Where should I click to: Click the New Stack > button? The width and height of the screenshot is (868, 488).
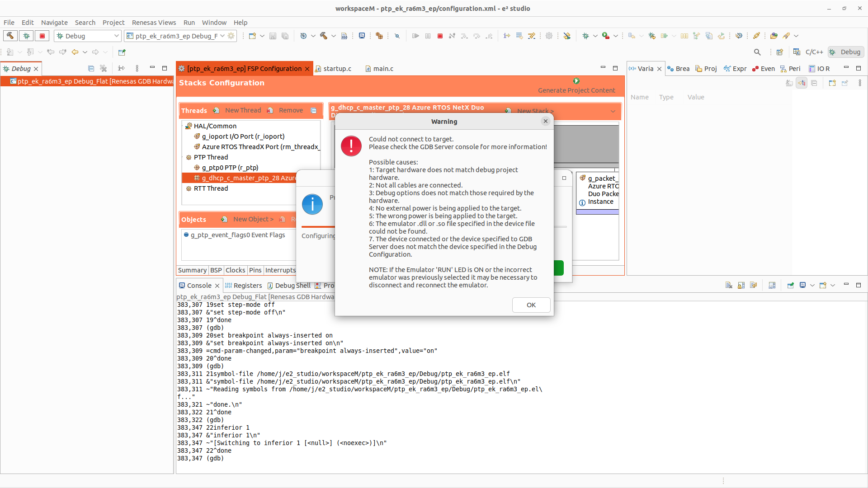coord(535,111)
